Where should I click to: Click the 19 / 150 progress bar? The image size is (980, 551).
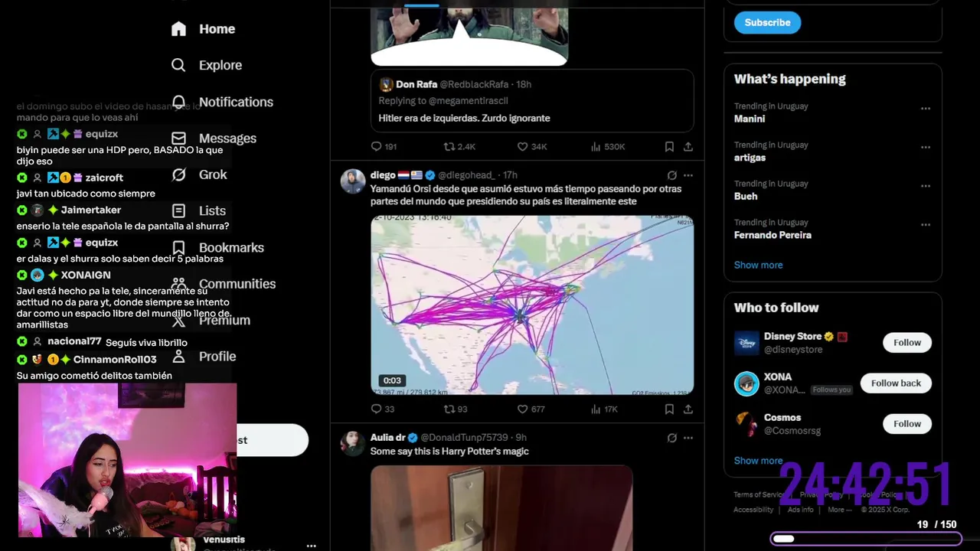(x=865, y=539)
